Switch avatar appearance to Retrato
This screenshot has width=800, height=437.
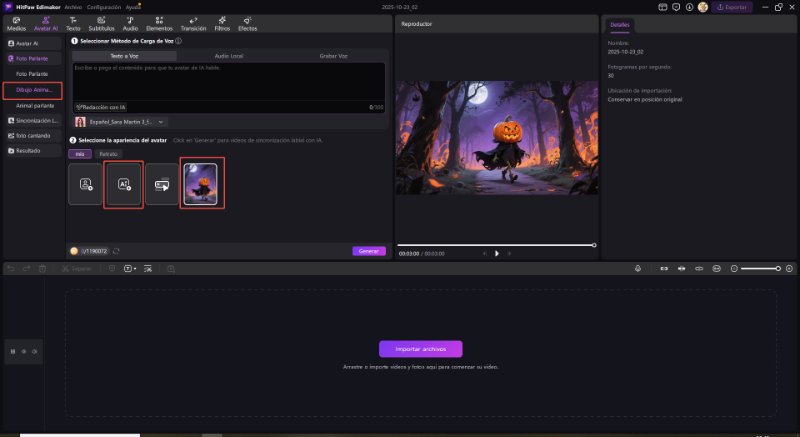[x=108, y=154]
